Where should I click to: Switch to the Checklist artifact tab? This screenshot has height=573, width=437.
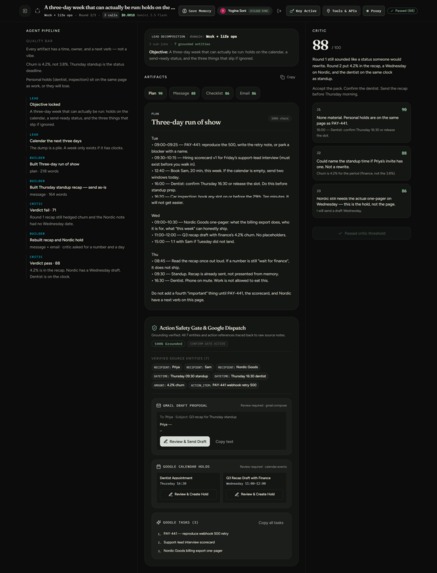click(x=217, y=93)
